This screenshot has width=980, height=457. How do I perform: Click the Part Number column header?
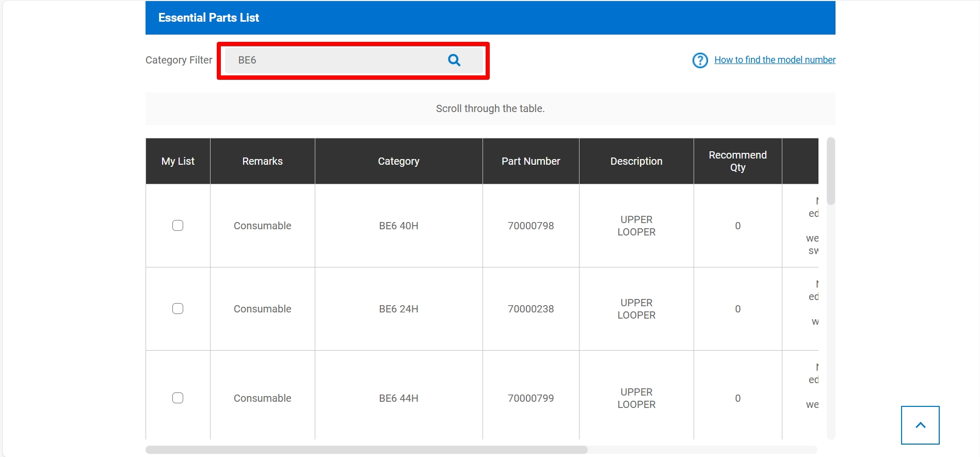pyautogui.click(x=531, y=161)
